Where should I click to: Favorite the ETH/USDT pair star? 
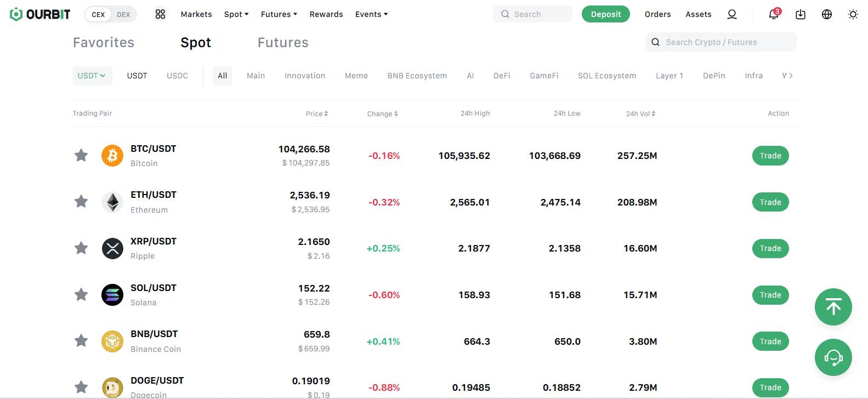[x=81, y=202]
